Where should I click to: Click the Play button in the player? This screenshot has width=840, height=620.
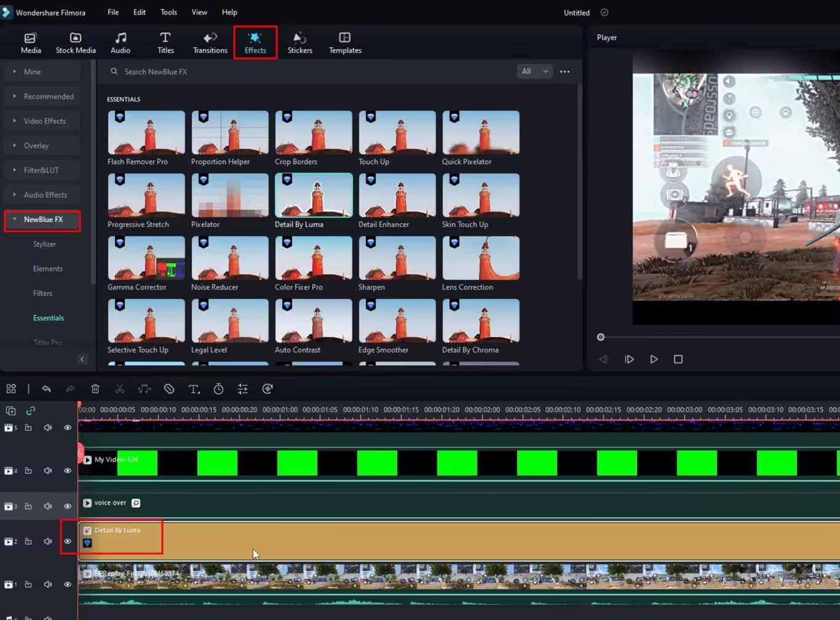coord(654,359)
